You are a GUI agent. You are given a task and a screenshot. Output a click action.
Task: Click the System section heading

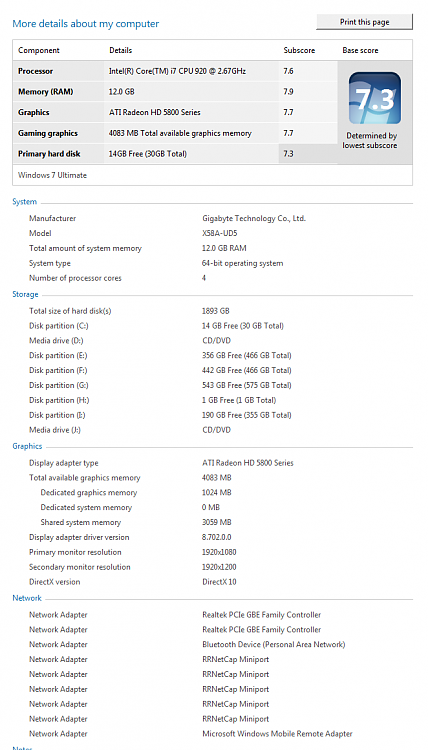point(24,202)
